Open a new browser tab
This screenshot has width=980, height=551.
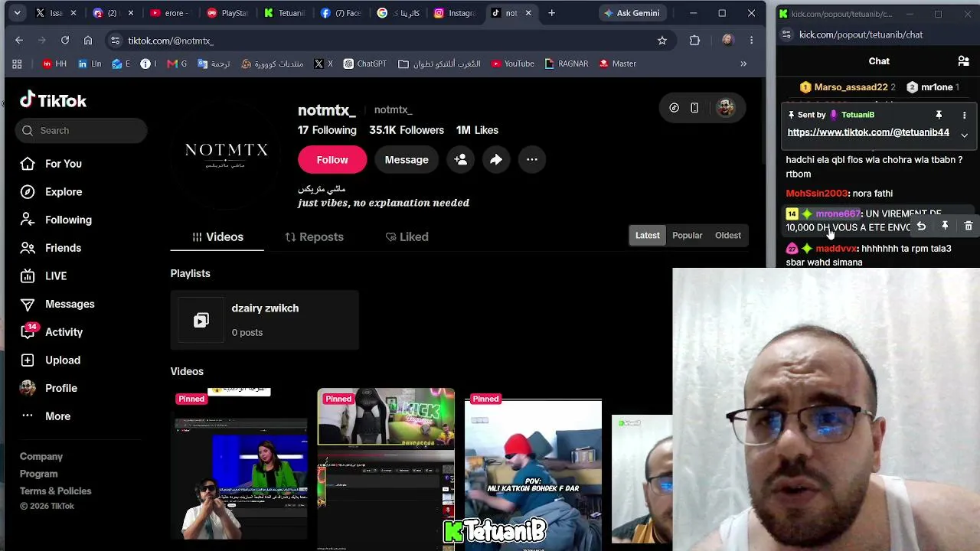(x=551, y=13)
